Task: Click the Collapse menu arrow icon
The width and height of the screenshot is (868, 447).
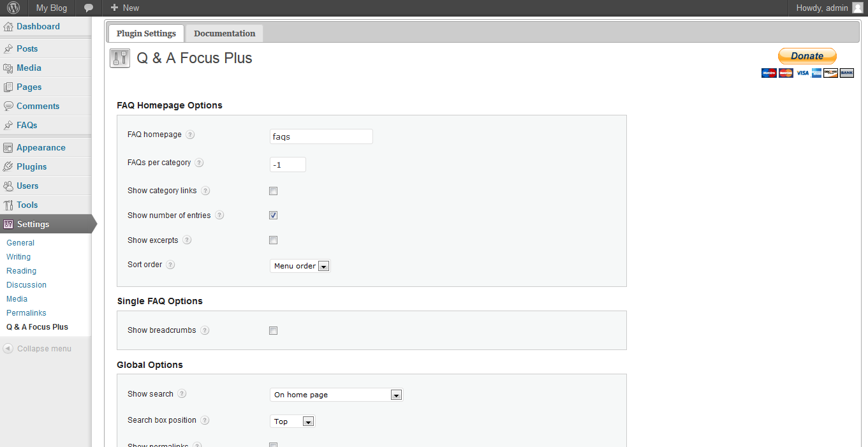Action: pyautogui.click(x=8, y=349)
